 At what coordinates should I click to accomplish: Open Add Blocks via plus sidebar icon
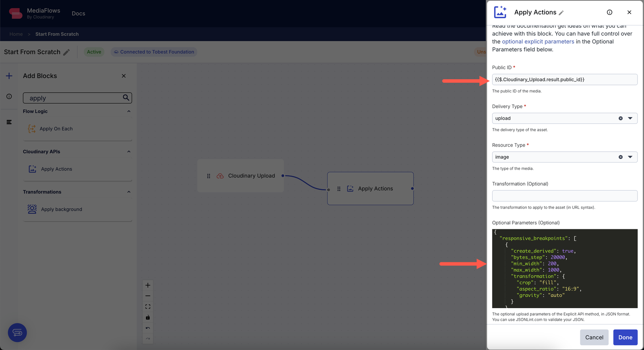pos(9,76)
